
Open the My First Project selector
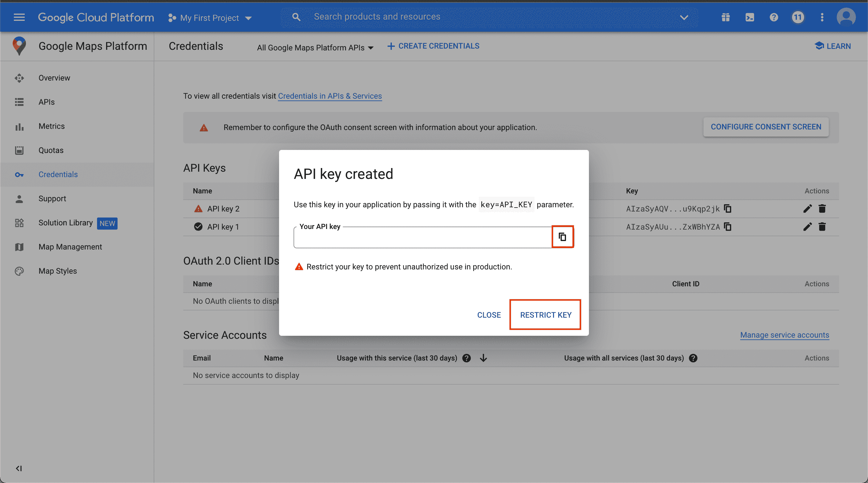[x=210, y=18]
